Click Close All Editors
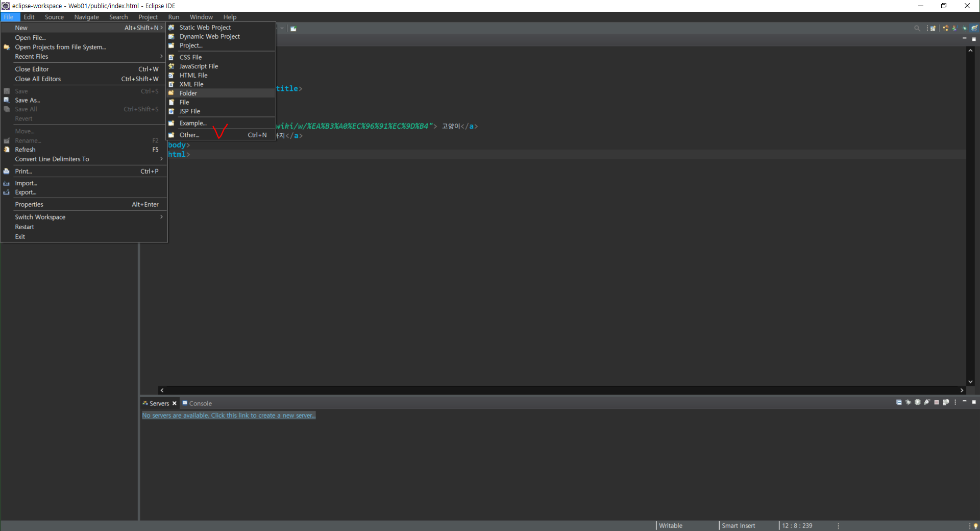This screenshot has width=980, height=531. [x=84, y=79]
